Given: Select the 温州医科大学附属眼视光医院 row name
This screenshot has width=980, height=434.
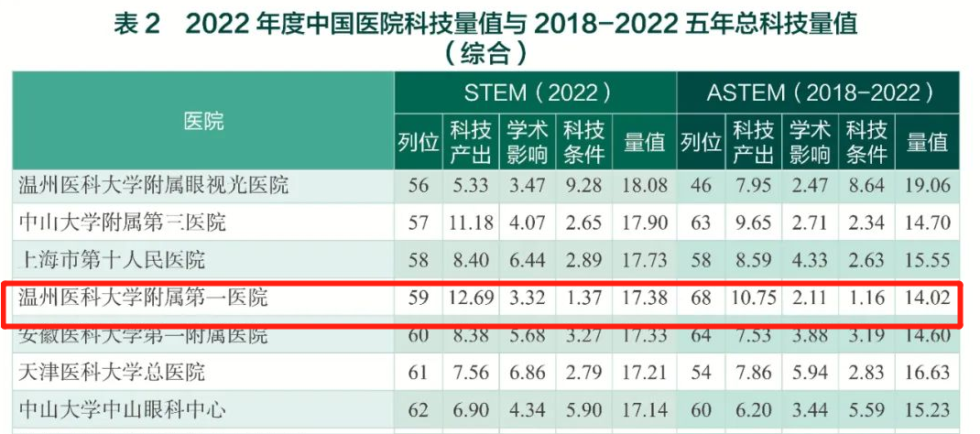Looking at the screenshot, I should [x=154, y=186].
